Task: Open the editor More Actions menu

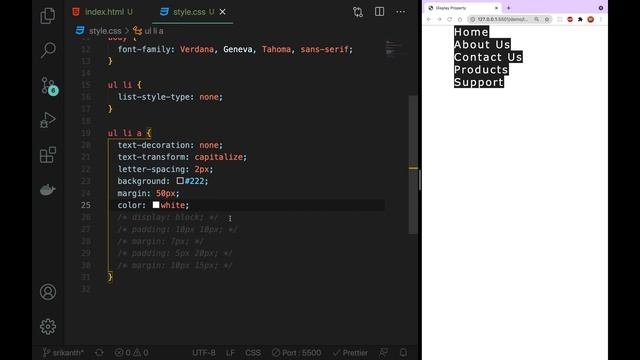Action: [x=401, y=12]
